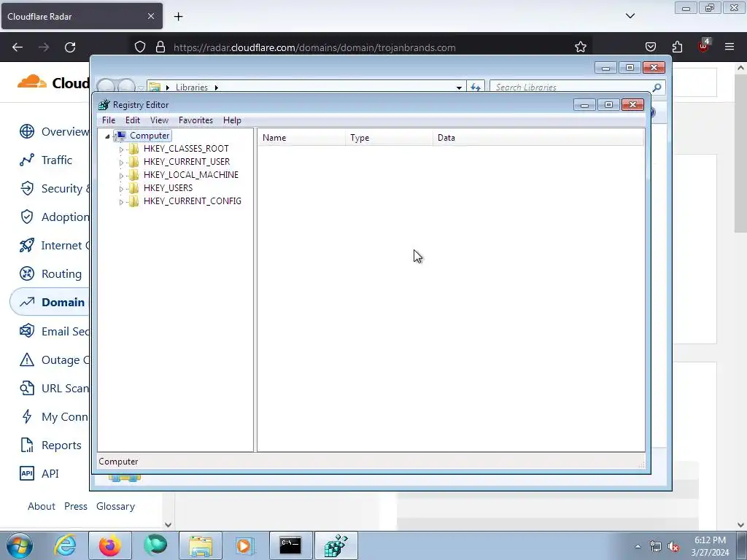Open the File menu in Registry Editor
Image resolution: width=747 pixels, height=560 pixels.
tap(109, 120)
